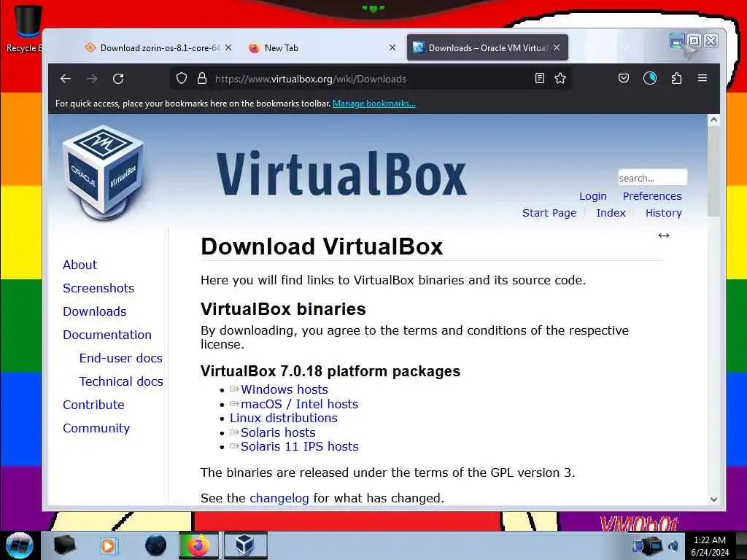Open the Firefox hamburger application menu

pyautogui.click(x=703, y=78)
